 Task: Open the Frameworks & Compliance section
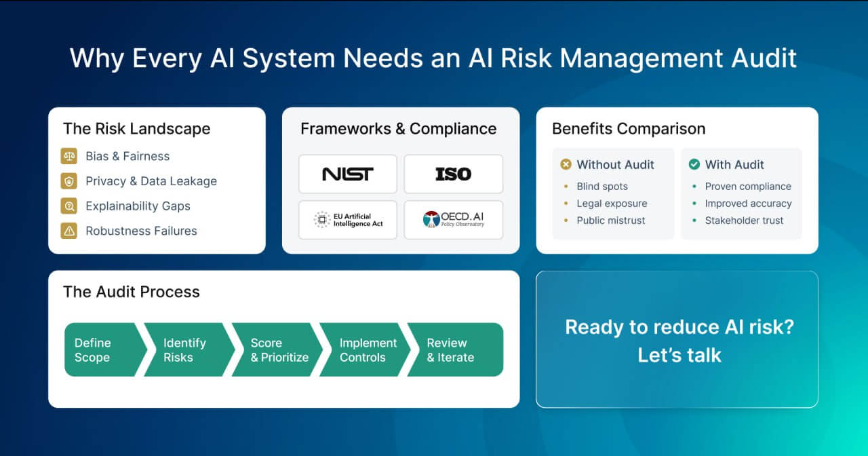click(x=399, y=129)
